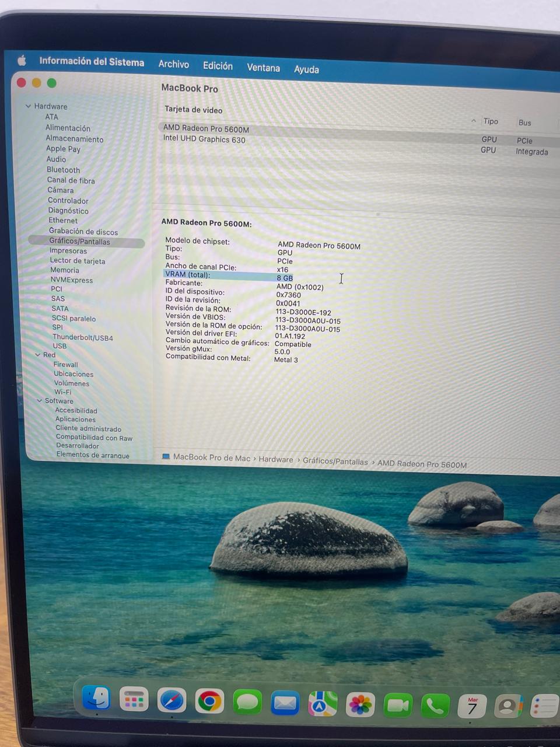560x747 pixels.
Task: Select Bluetooth in the sidebar
Action: tap(64, 170)
